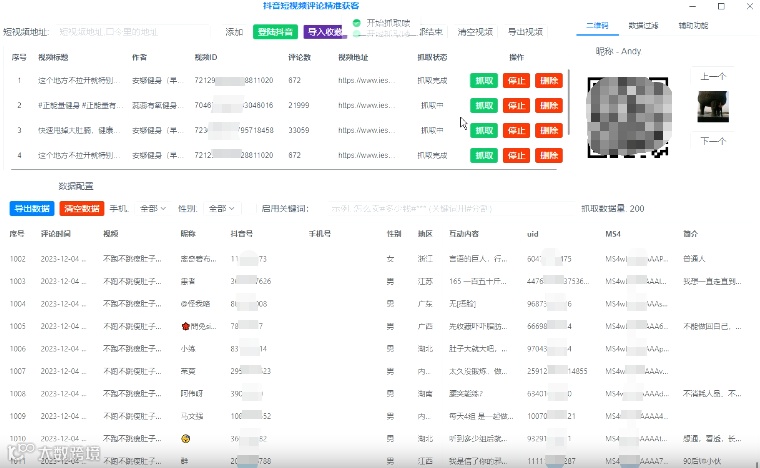760x468 pixels.
Task: Click the 手机号 column header
Action: [x=320, y=234]
